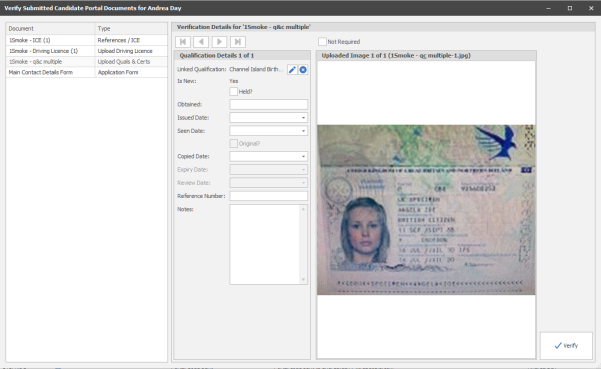Open the Copied Date dropdown
Viewport: 601px width, 369px height.
(303, 156)
